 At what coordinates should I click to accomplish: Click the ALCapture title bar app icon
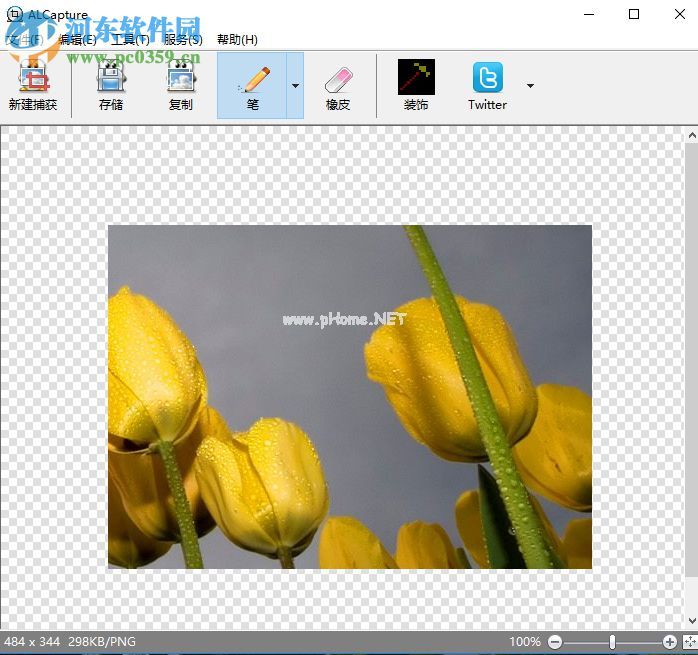(15, 14)
